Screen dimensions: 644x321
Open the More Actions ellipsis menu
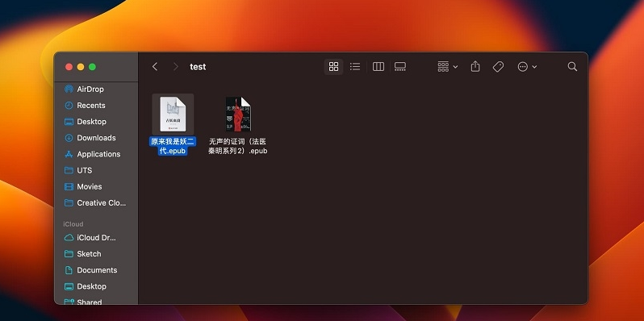click(x=527, y=66)
